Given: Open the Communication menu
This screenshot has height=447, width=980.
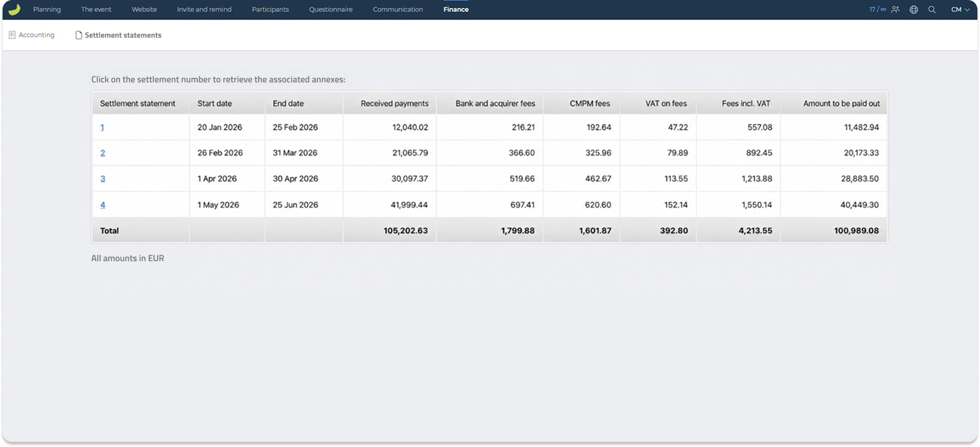Looking at the screenshot, I should [398, 10].
